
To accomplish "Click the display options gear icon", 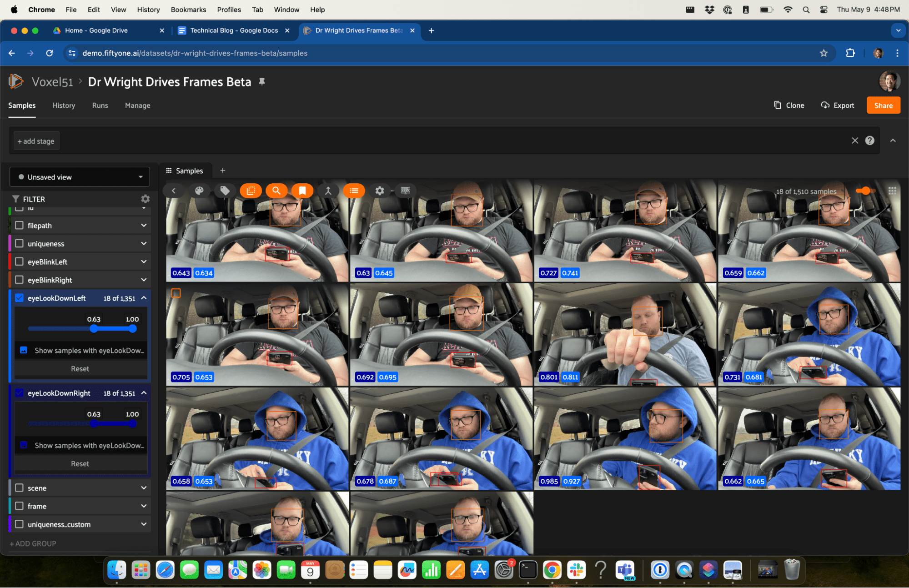I will coord(380,191).
